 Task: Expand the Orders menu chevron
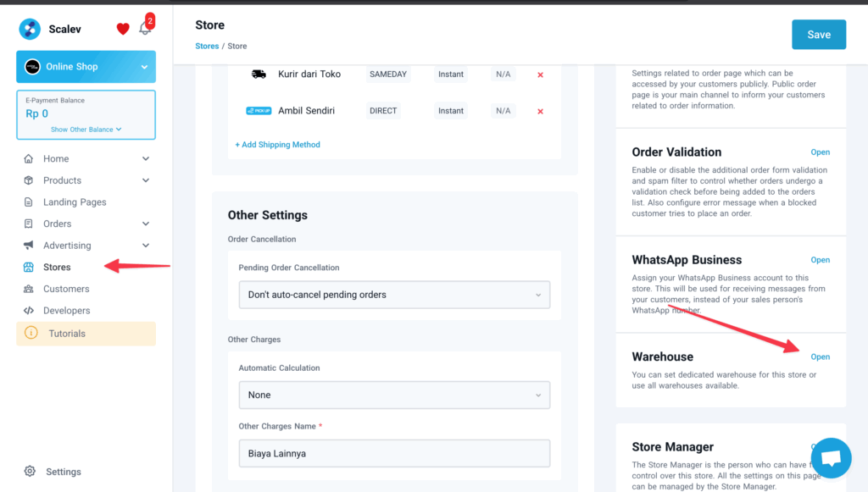coord(146,224)
